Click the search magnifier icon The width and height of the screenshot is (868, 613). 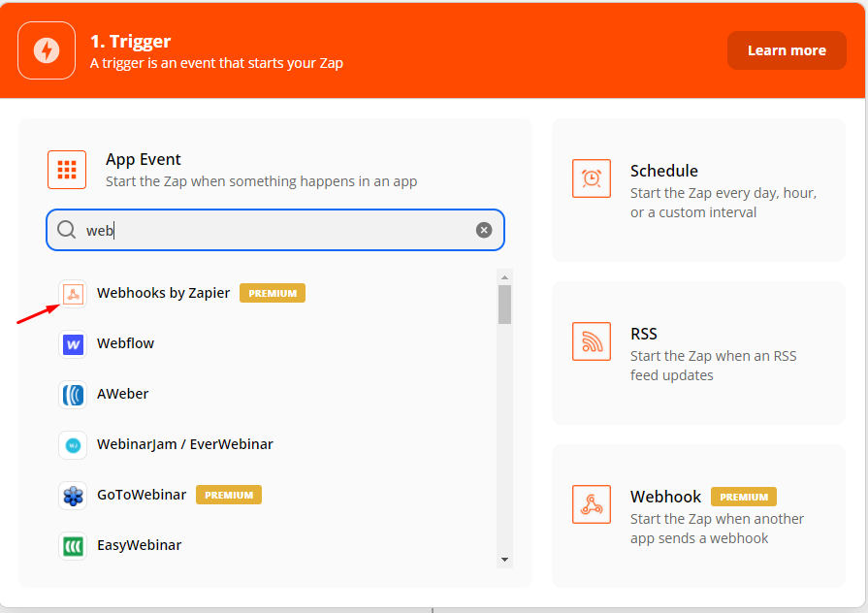(x=66, y=230)
